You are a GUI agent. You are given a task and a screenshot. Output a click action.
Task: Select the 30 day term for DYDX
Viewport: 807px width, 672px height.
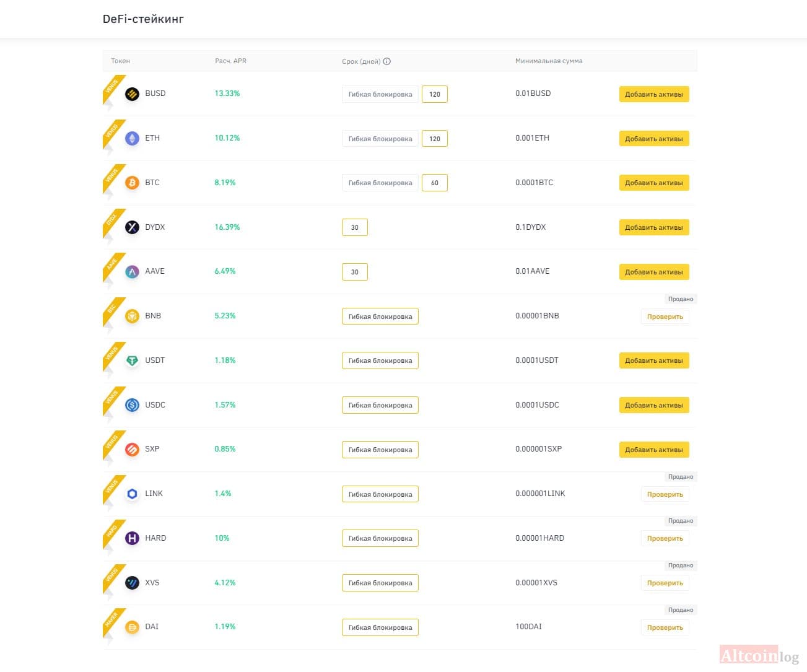point(355,227)
